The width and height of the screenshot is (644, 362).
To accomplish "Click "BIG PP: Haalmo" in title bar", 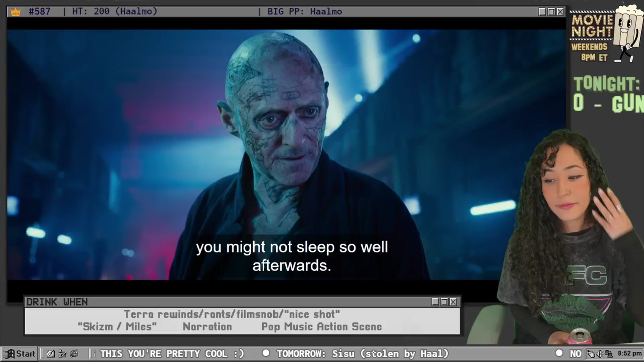I will point(305,11).
